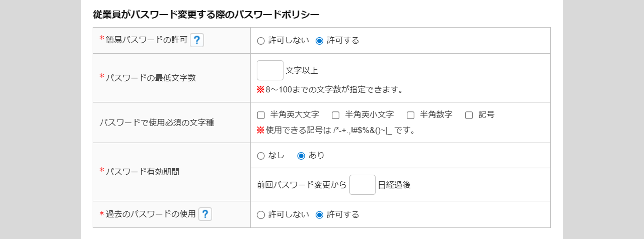Check the 記号 checkbox
The image size is (644, 239).
[469, 115]
